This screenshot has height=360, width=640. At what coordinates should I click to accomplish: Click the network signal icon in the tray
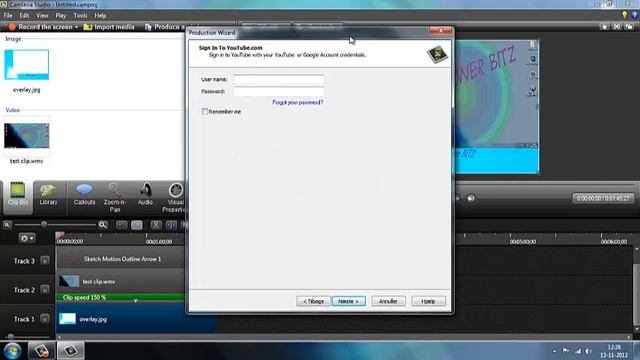578,351
